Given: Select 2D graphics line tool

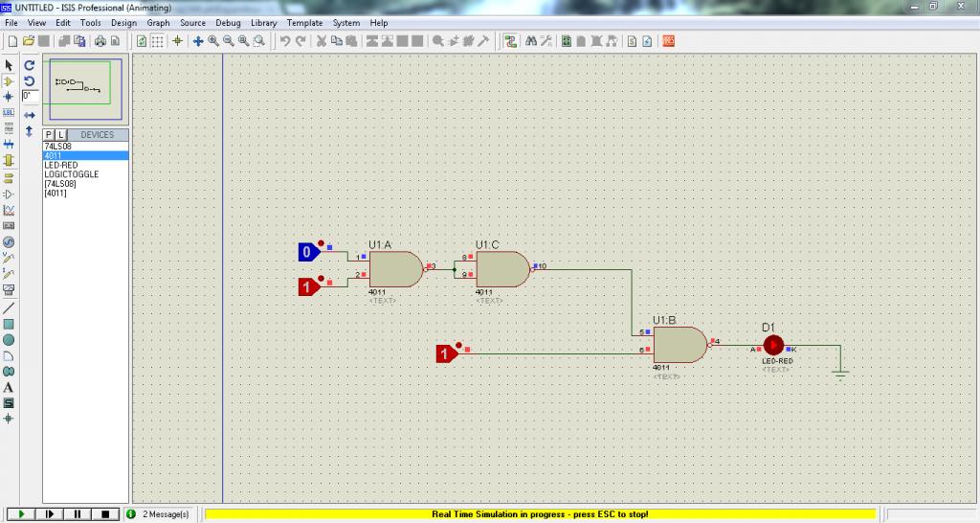Looking at the screenshot, I should [9, 308].
